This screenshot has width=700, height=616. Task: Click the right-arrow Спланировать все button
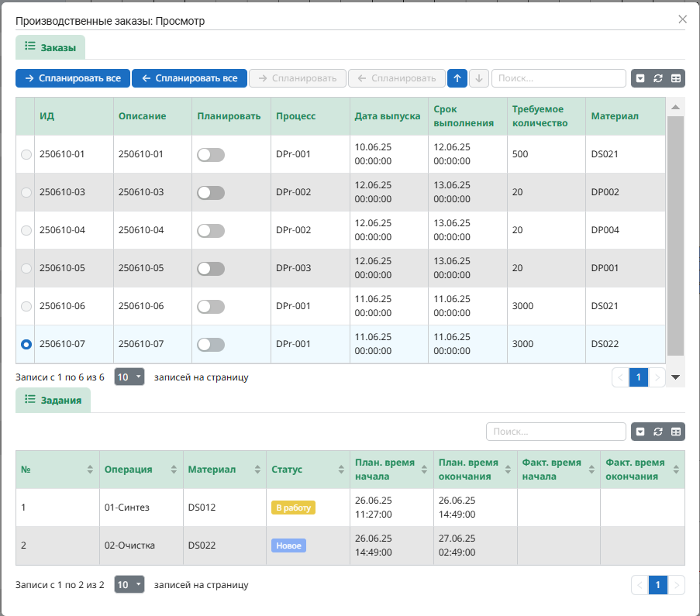(73, 78)
